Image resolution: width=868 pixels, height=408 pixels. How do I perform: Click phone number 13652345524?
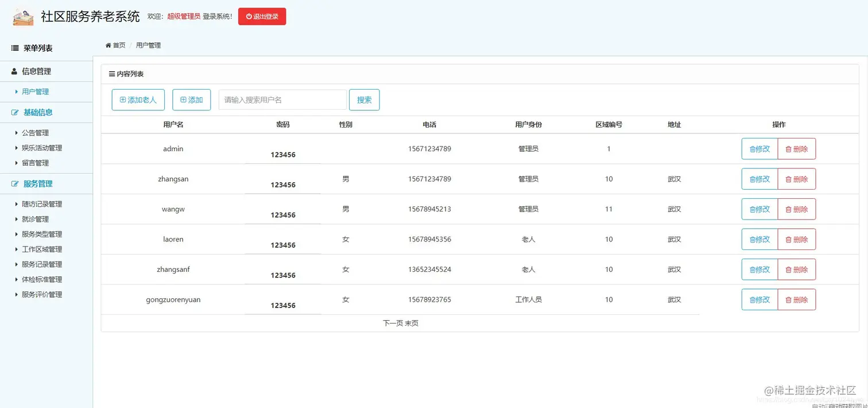point(429,270)
